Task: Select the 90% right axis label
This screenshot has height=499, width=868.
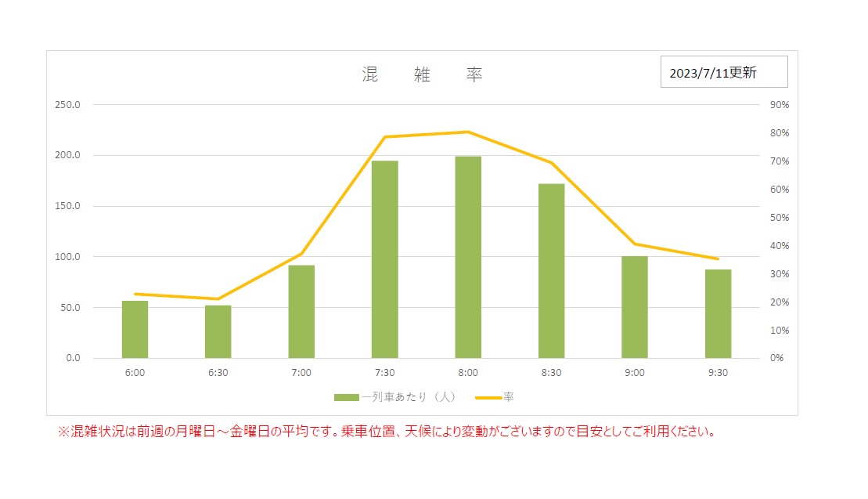Action: 780,105
